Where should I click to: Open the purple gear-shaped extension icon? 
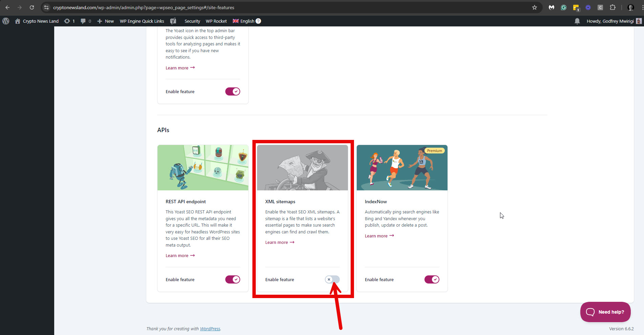[x=588, y=7]
